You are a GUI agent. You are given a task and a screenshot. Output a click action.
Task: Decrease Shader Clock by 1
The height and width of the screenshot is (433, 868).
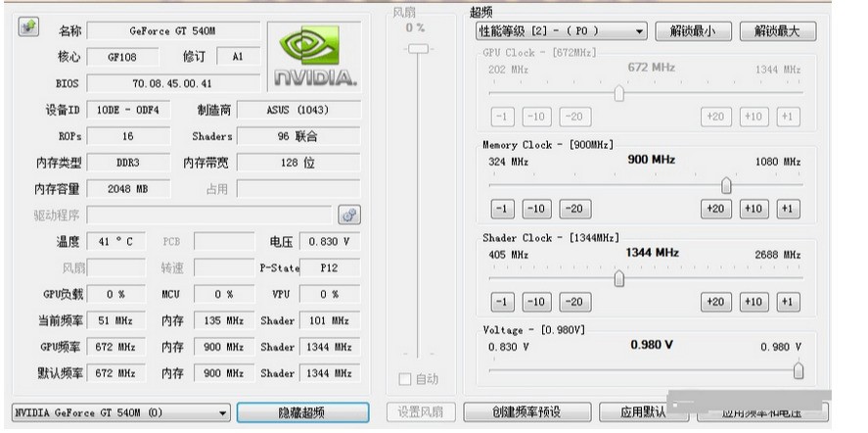coord(502,302)
